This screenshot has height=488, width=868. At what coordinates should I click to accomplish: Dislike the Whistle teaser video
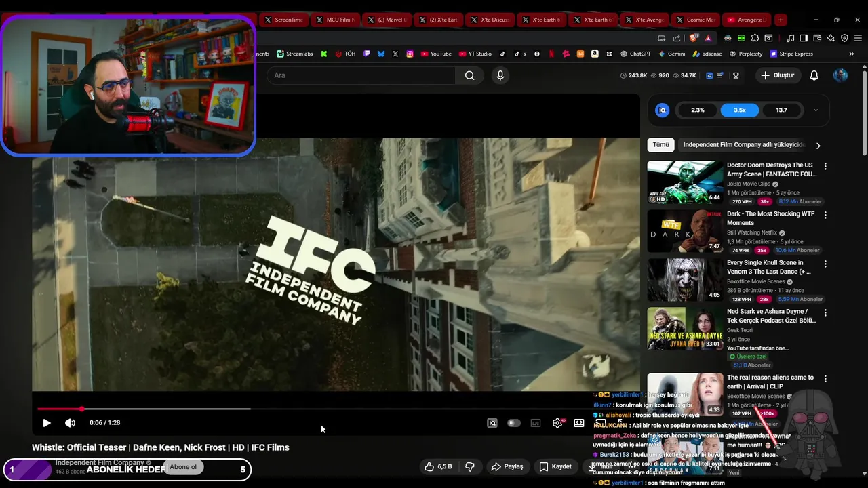click(x=469, y=466)
